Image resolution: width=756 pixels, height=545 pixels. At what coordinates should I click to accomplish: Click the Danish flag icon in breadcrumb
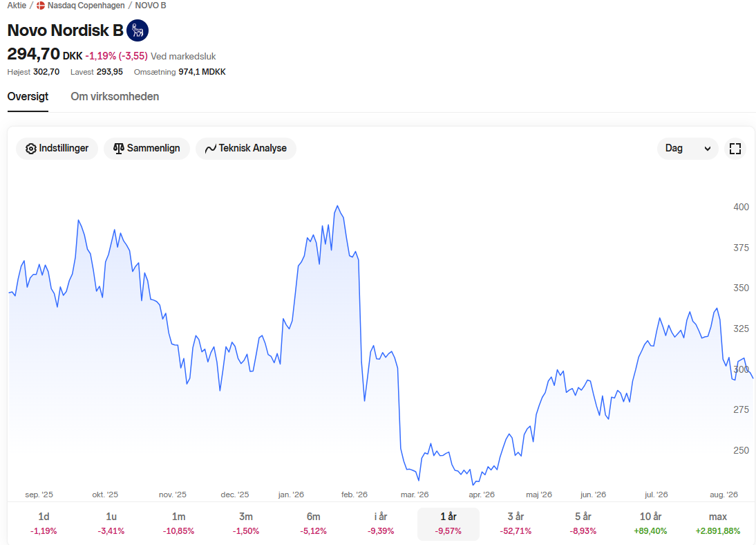[41, 6]
